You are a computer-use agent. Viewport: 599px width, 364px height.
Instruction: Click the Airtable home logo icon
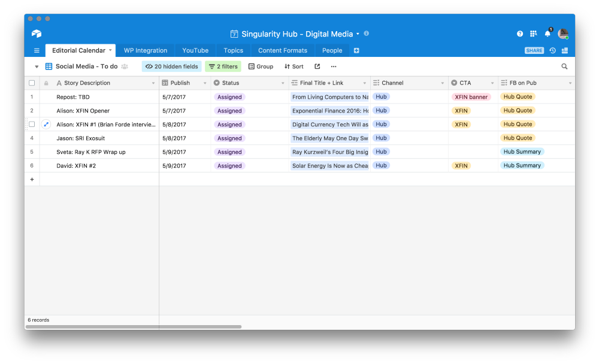tap(37, 34)
